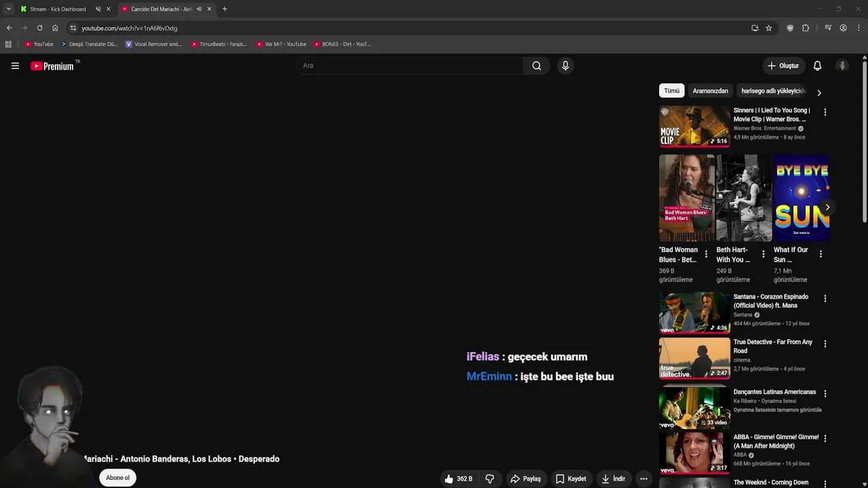The image size is (868, 488).
Task: Open Santana Corazon Espinado thumbnail
Action: pyautogui.click(x=694, y=312)
